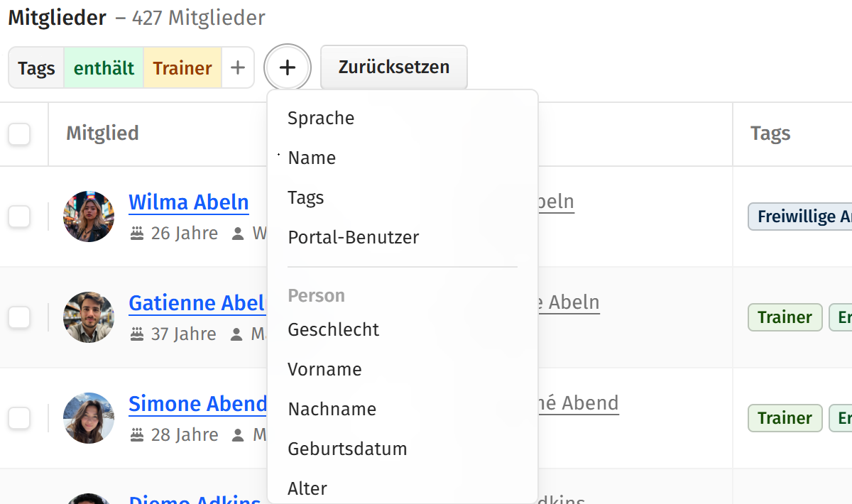Click the person icon in Simone Abend's row
The height and width of the screenshot is (504, 852).
pos(240,434)
